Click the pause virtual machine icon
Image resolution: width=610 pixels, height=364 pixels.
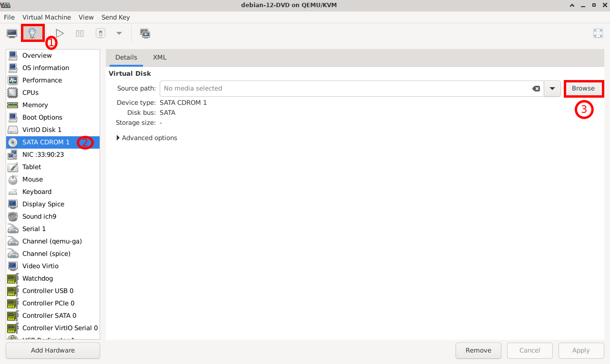coord(80,33)
